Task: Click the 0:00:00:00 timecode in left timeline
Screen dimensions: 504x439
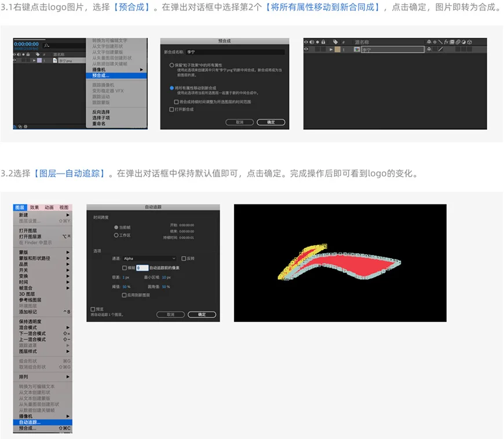Action: [x=26, y=44]
